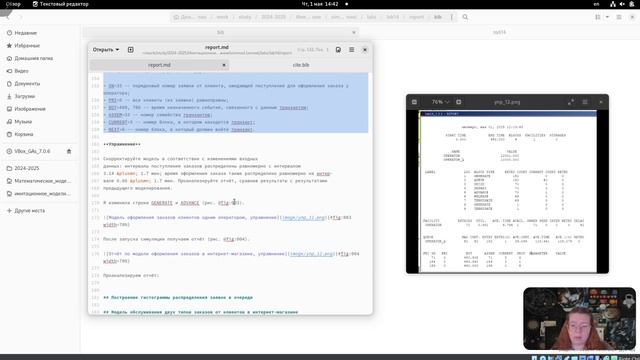The height and width of the screenshot is (360, 640).
Task: Open text editor hamburger menu
Action: click(x=351, y=49)
